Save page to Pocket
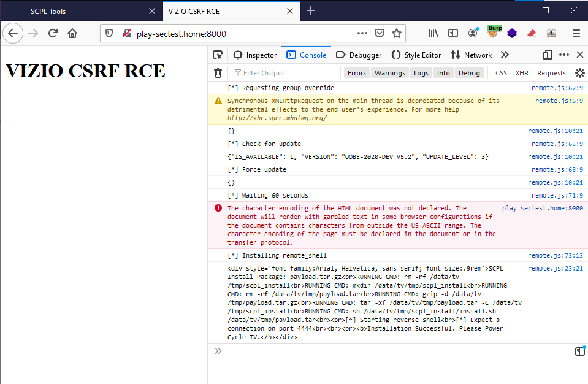This screenshot has width=588, height=384. pyautogui.click(x=380, y=33)
